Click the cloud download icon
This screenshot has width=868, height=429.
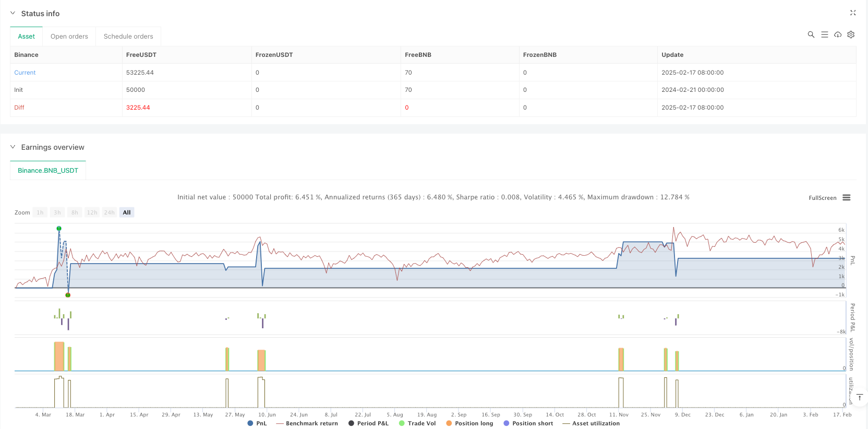click(x=838, y=34)
